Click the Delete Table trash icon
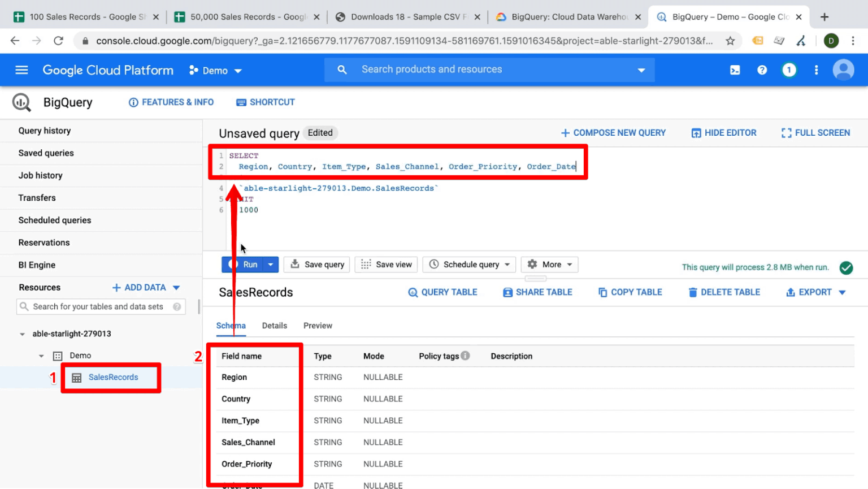 (694, 292)
